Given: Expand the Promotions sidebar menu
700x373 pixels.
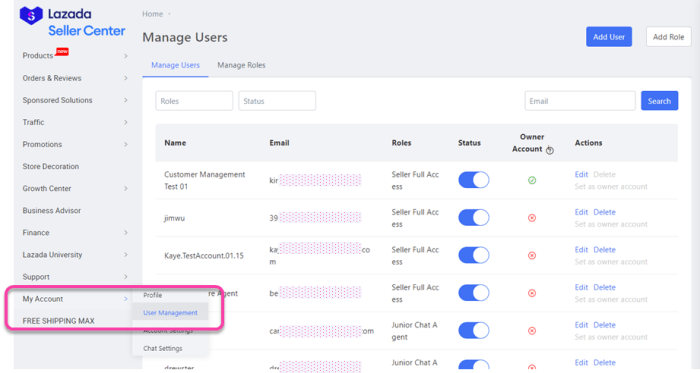Looking at the screenshot, I should click(x=75, y=144).
